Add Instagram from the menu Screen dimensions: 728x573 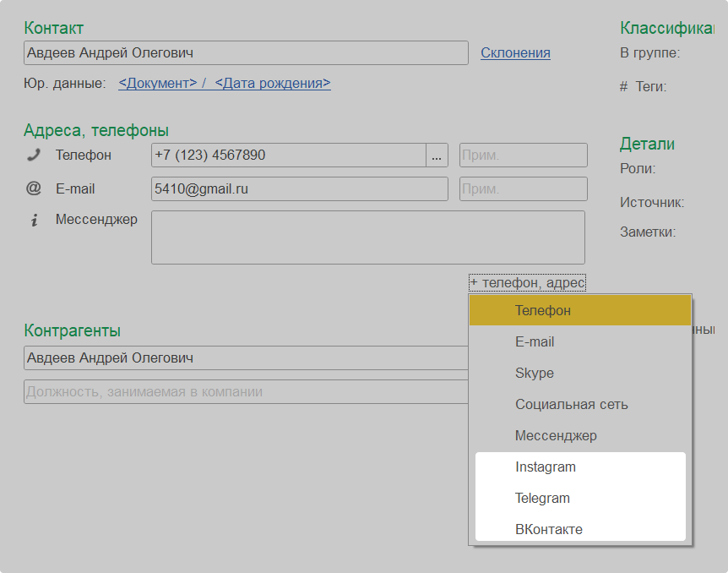coord(545,467)
